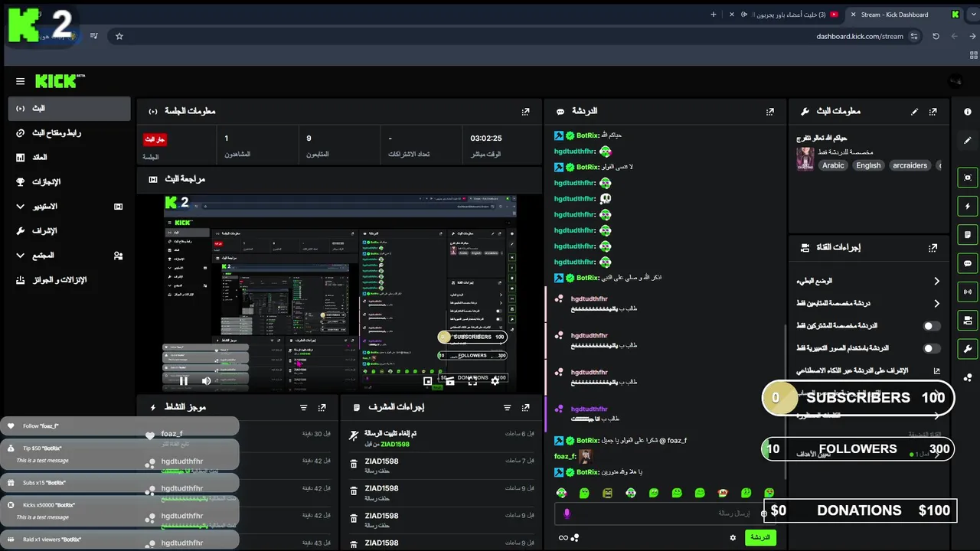Bookmark page with star icon in address bar
The width and height of the screenshot is (980, 551).
click(x=119, y=36)
